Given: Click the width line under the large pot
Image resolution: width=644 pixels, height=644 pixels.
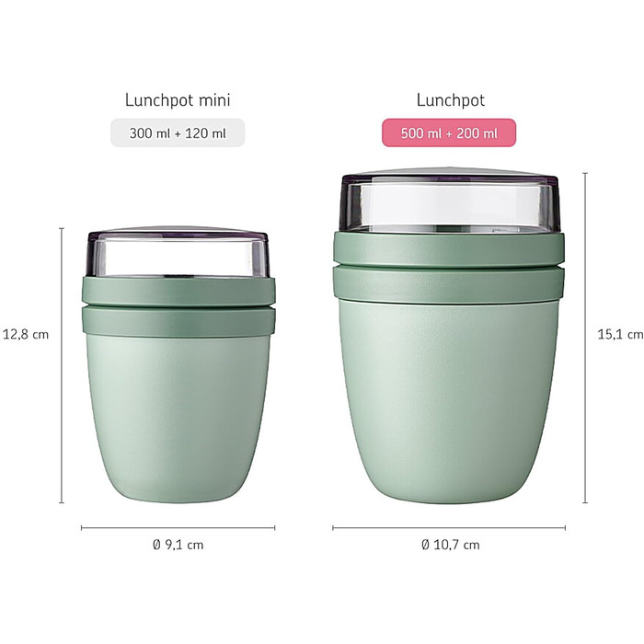Looking at the screenshot, I should click(449, 528).
